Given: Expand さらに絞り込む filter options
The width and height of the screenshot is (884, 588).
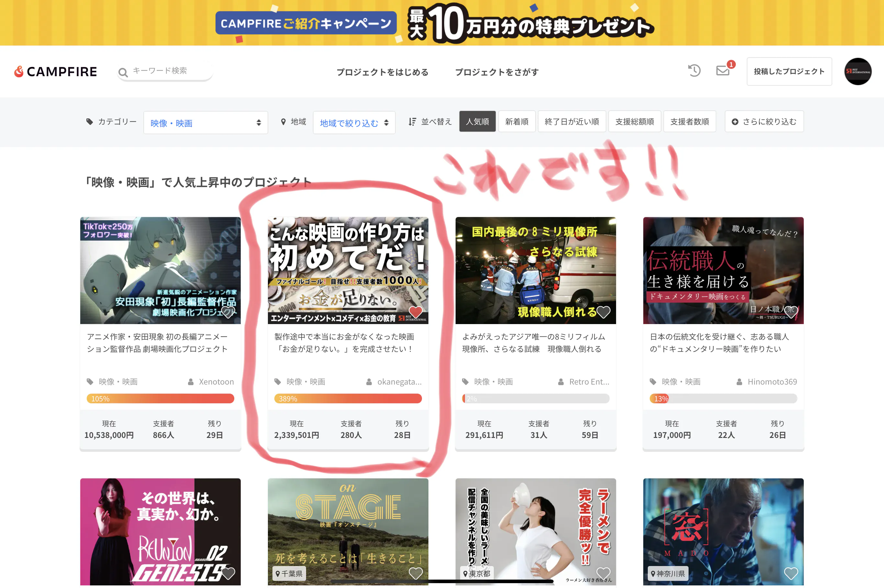Looking at the screenshot, I should coord(764,122).
